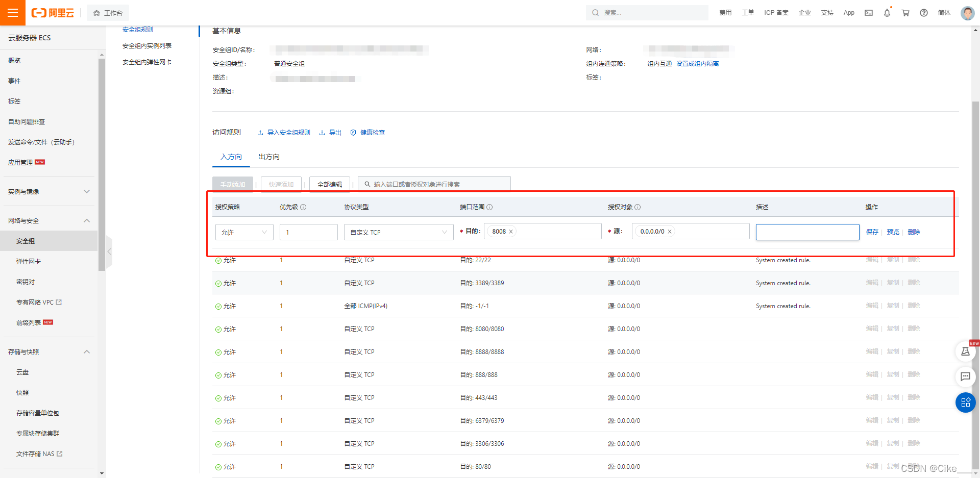Focus the port or object search box

point(434,184)
